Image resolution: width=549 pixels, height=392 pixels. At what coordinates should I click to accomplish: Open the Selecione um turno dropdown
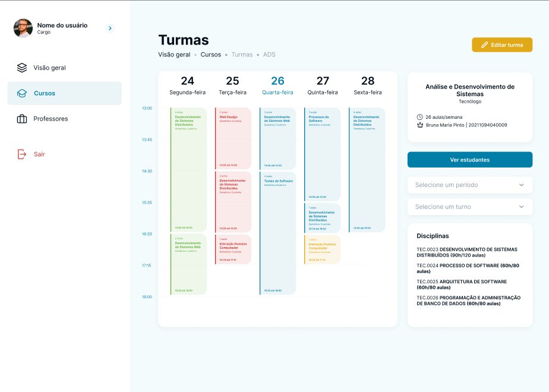coord(469,207)
